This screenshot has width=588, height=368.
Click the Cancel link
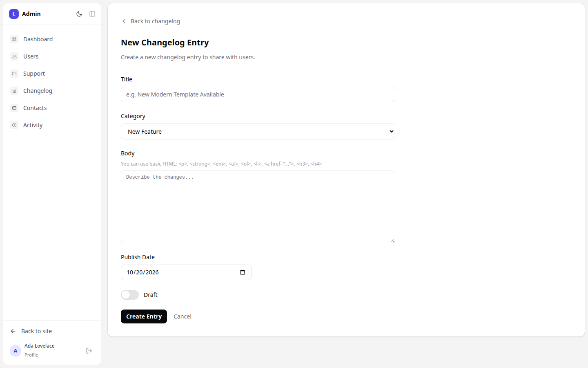point(183,316)
